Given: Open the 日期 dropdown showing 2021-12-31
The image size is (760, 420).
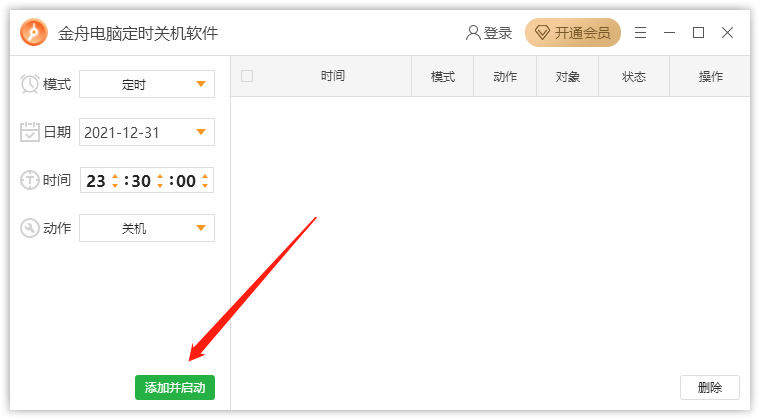Looking at the screenshot, I should pos(147,132).
